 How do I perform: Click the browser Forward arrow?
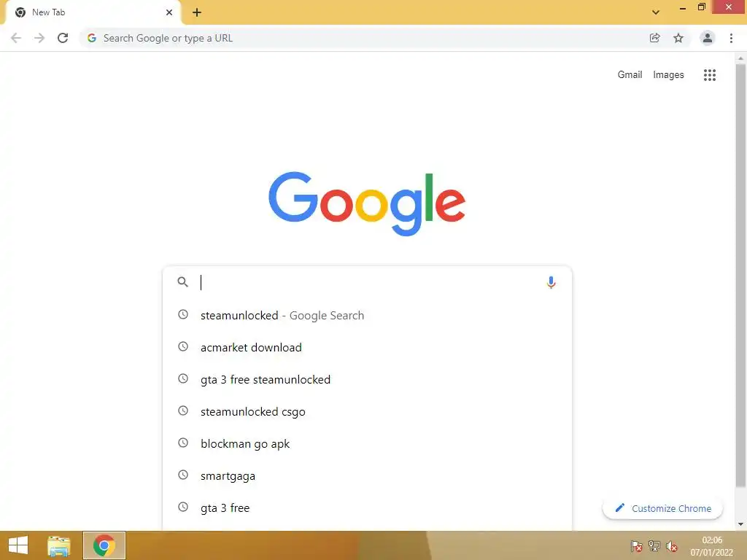point(39,38)
